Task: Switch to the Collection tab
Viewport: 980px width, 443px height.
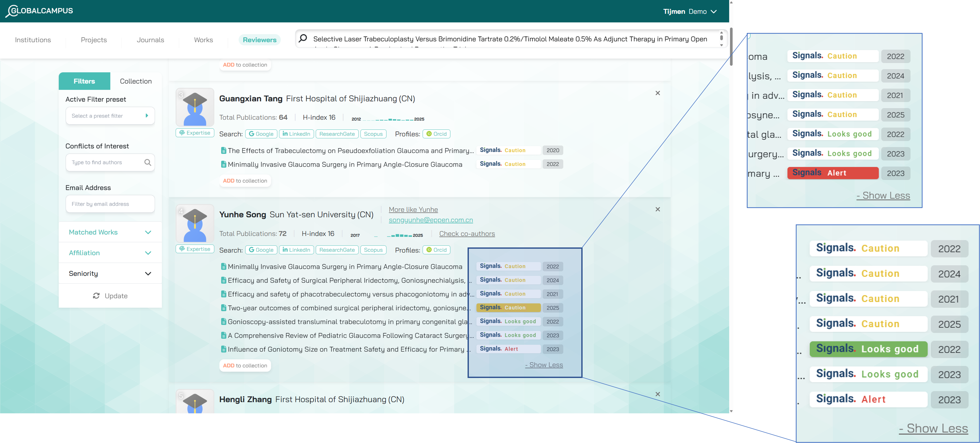Action: 135,81
